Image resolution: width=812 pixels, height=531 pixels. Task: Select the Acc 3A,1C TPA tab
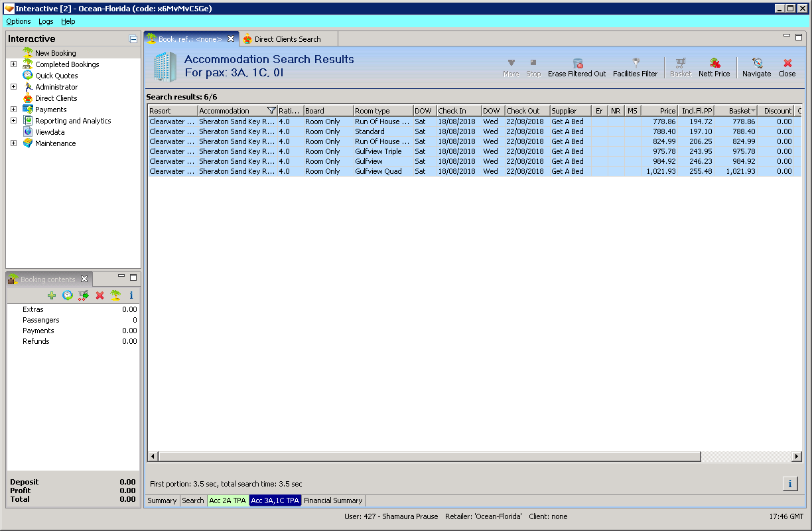(275, 500)
